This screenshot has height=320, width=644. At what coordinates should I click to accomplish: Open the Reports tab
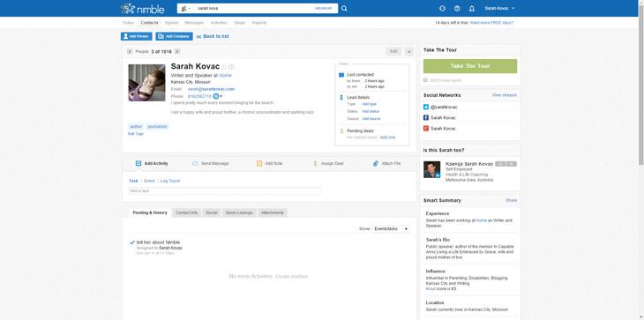259,23
